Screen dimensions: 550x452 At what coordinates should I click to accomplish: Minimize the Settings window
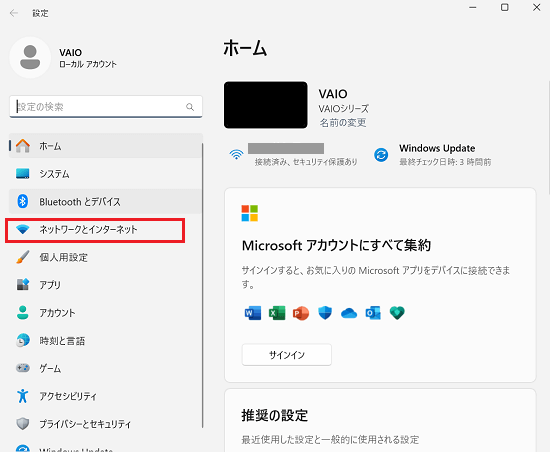click(473, 7)
